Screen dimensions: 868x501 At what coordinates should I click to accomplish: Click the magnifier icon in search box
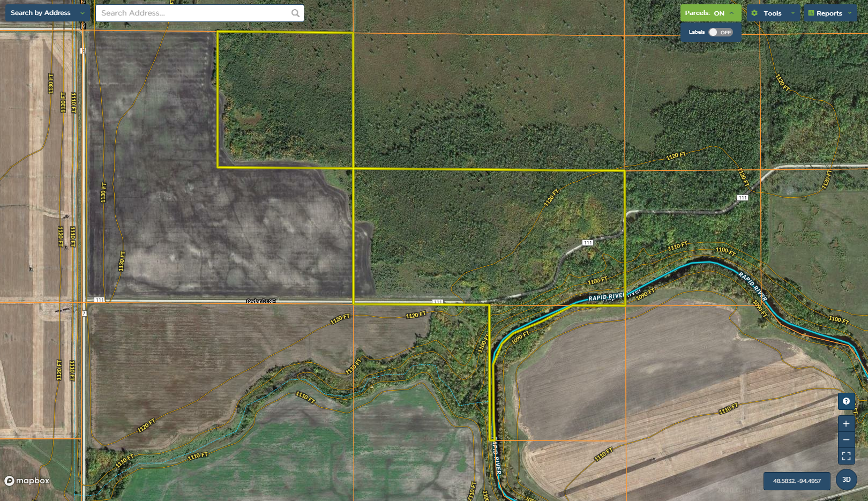coord(295,13)
